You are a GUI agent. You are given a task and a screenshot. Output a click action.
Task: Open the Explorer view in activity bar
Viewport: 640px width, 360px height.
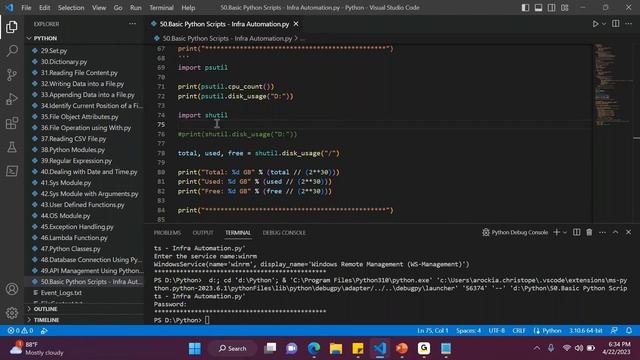[x=12, y=27]
